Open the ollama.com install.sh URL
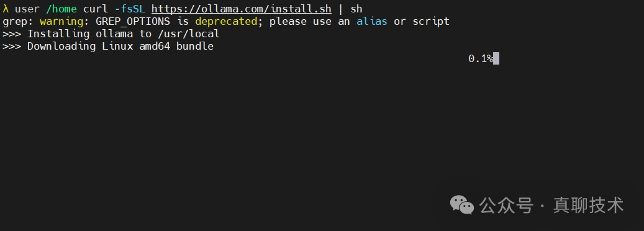644x231 pixels. (241, 9)
